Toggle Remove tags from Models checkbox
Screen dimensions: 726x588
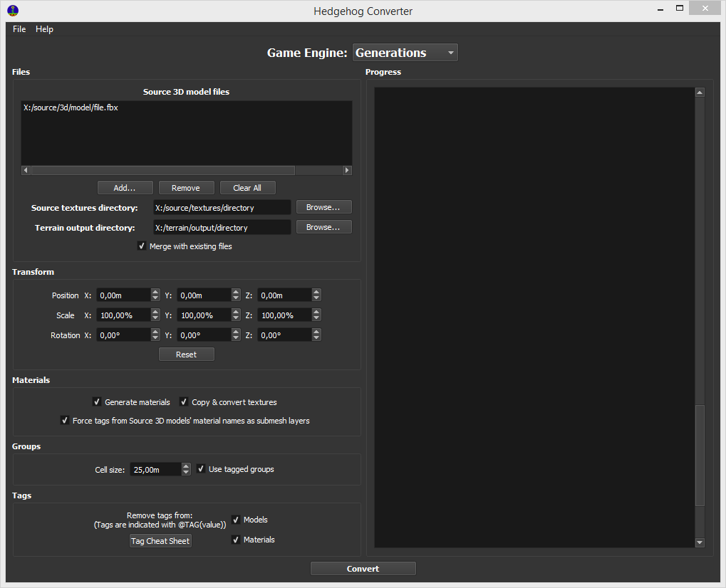click(236, 520)
